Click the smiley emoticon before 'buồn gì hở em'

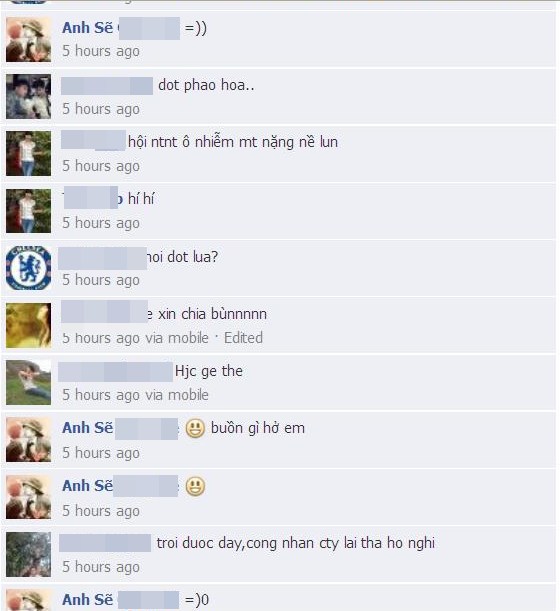pyautogui.click(x=195, y=429)
